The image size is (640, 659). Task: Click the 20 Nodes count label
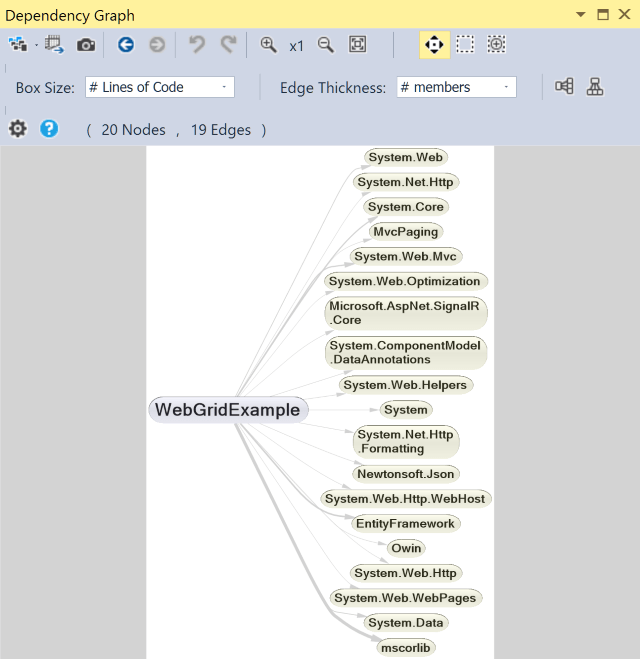[133, 130]
